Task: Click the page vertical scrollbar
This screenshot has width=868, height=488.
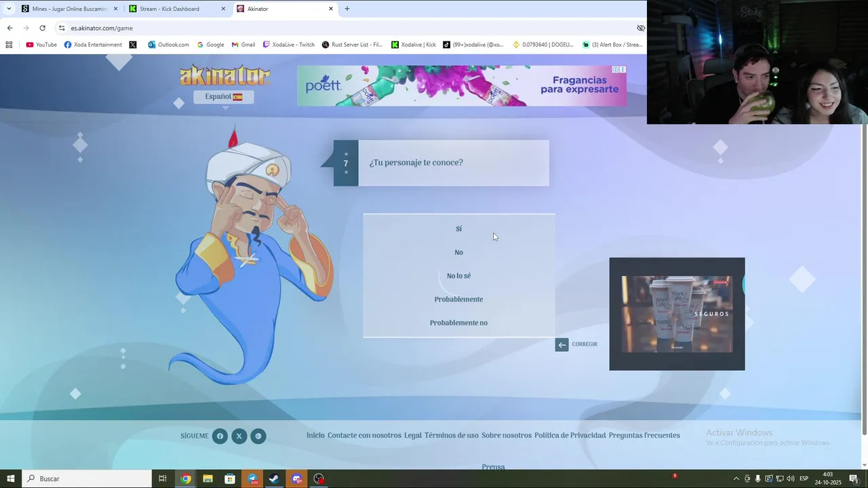Action: (863, 278)
